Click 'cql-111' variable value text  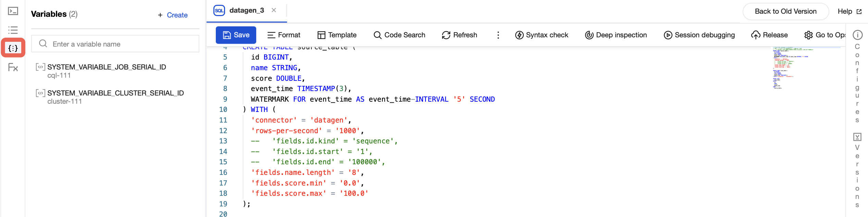(59, 75)
